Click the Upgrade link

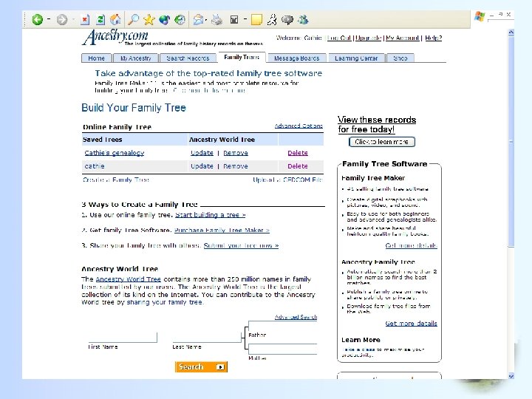[369, 38]
